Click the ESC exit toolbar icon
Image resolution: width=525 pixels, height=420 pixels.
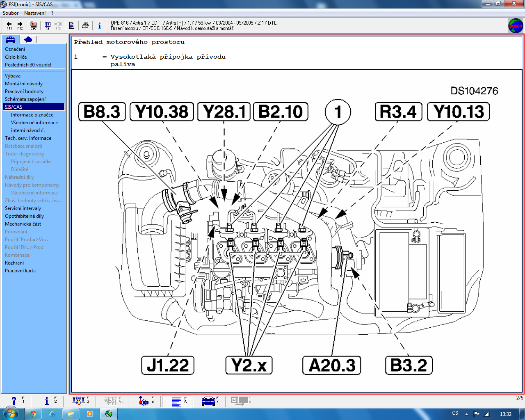[x=34, y=25]
